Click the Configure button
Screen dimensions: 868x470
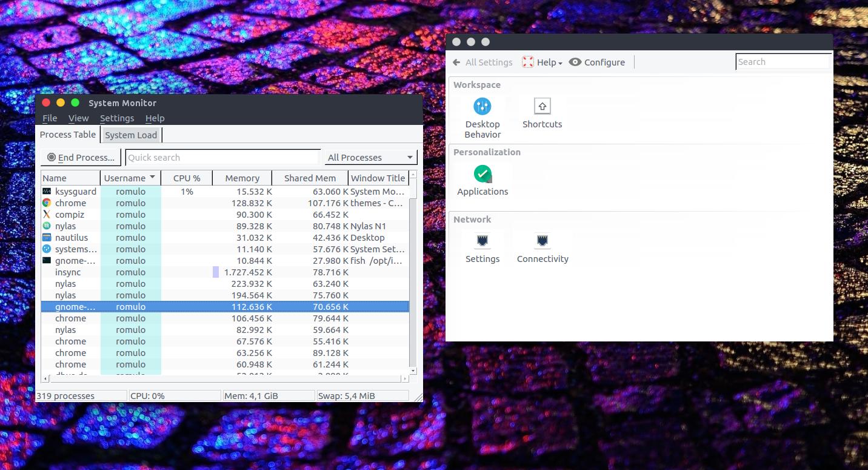pos(597,62)
